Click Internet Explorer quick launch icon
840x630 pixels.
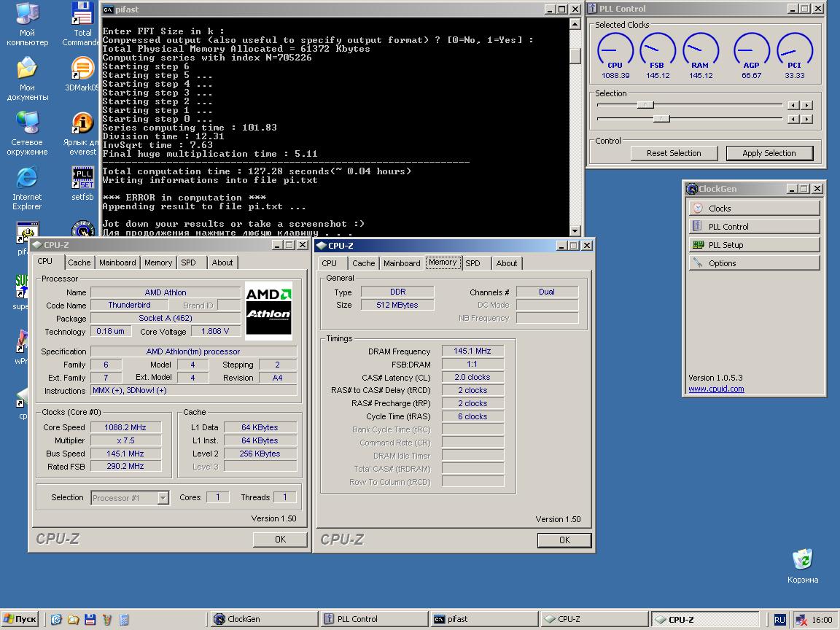point(56,619)
